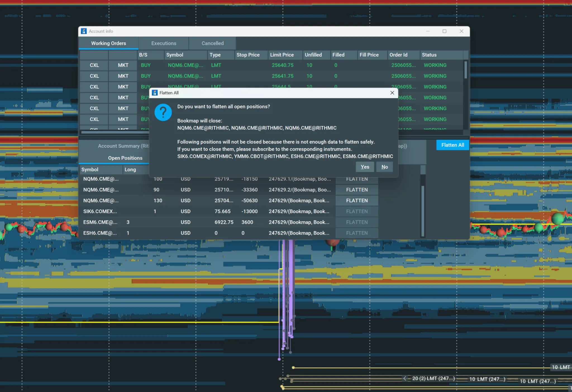Click the Filled column header
The height and width of the screenshot is (392, 572).
pos(344,55)
